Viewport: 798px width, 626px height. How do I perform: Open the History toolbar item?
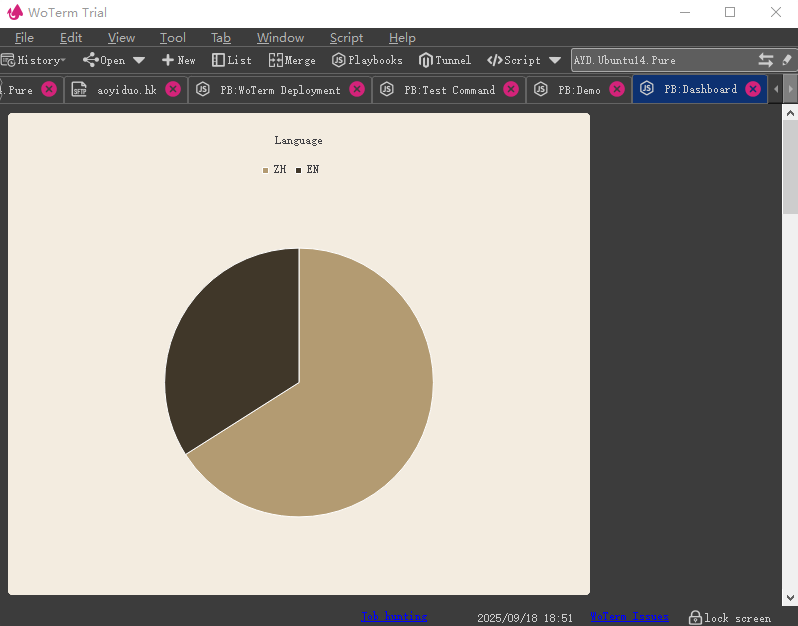tap(32, 60)
